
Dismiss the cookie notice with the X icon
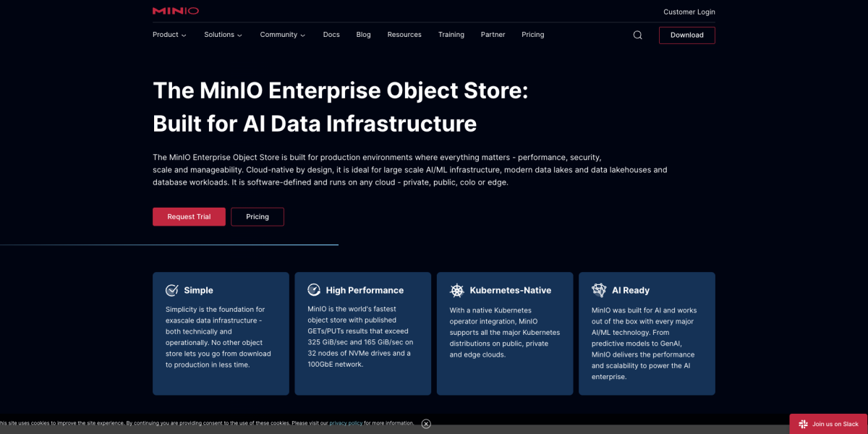pyautogui.click(x=426, y=424)
